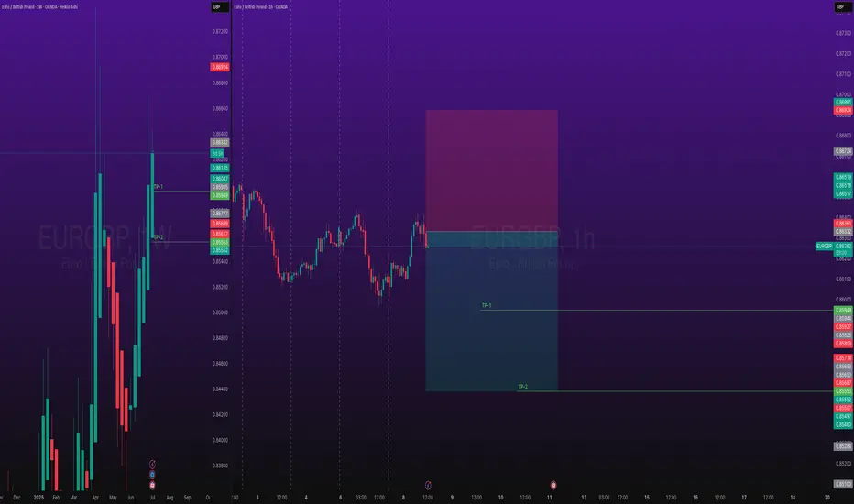Select the TP-2 label on the 1h chart
Screen dimensions: 854x504
coord(523,387)
